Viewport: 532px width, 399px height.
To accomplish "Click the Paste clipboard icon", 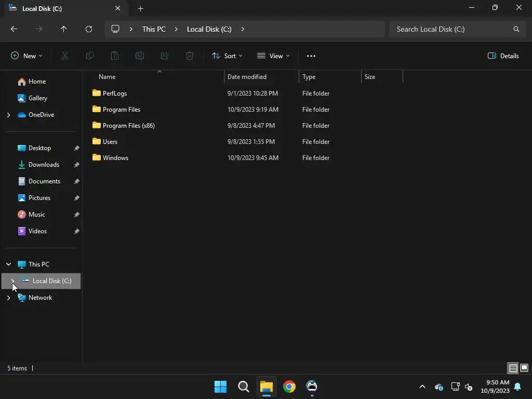I will tap(115, 56).
